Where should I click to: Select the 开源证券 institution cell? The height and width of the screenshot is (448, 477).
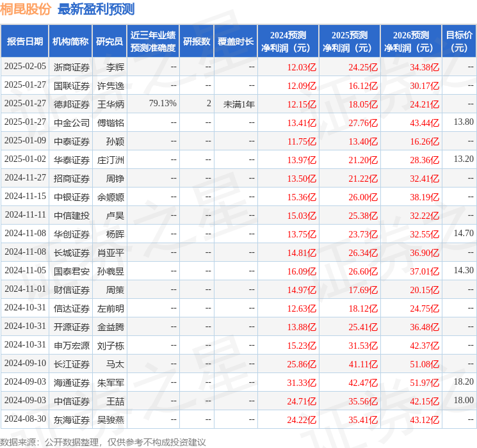tap(72, 326)
